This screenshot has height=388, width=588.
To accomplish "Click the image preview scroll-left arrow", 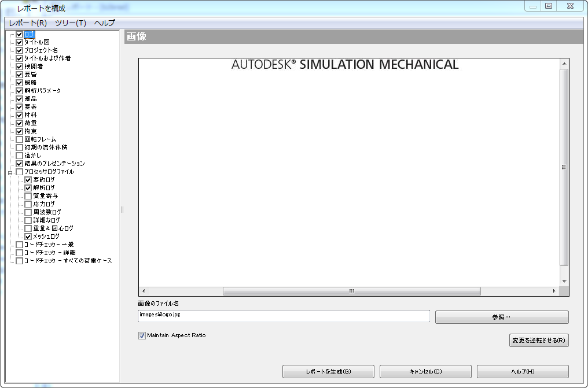I will tap(144, 291).
